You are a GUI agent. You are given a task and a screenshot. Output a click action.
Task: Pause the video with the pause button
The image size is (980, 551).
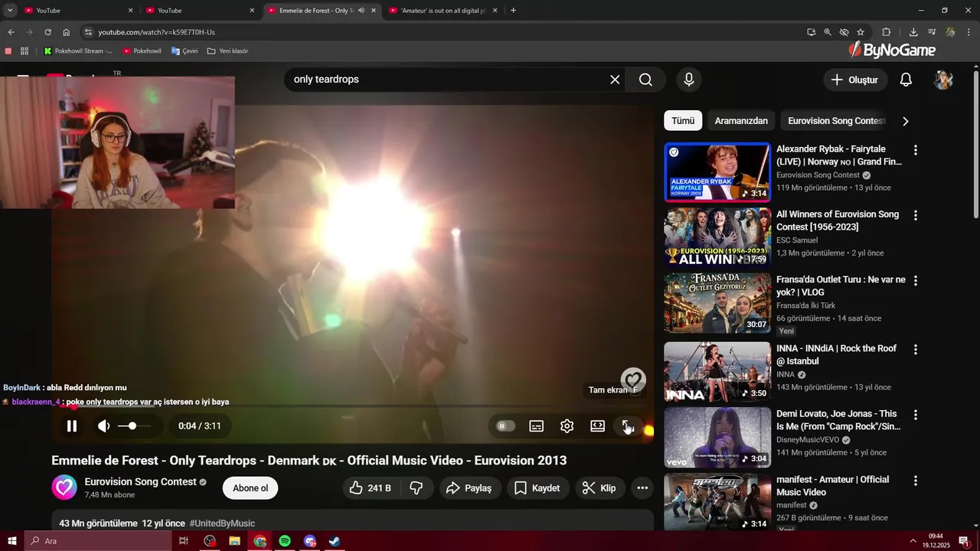coord(71,426)
